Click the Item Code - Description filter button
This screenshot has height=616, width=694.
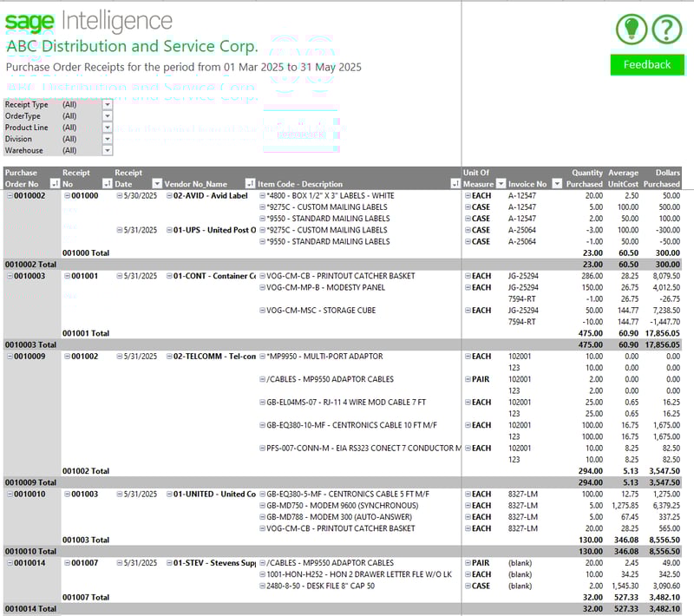[455, 184]
